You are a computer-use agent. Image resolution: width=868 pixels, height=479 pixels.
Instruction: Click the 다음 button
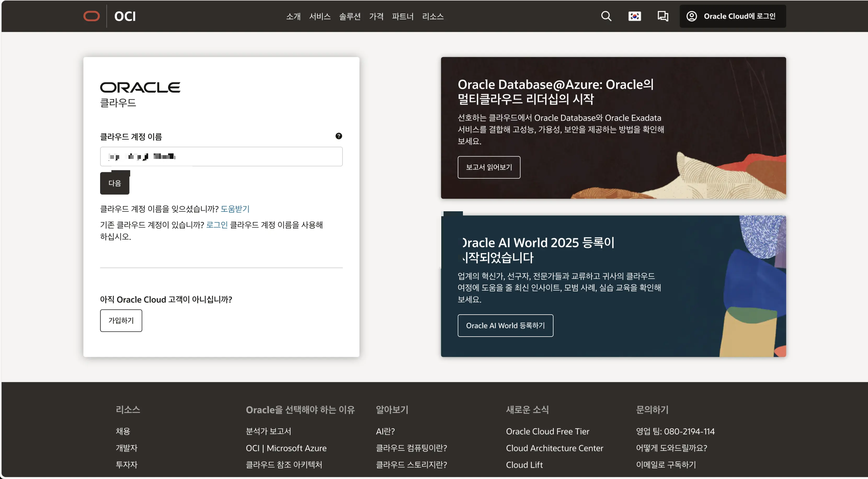point(115,182)
